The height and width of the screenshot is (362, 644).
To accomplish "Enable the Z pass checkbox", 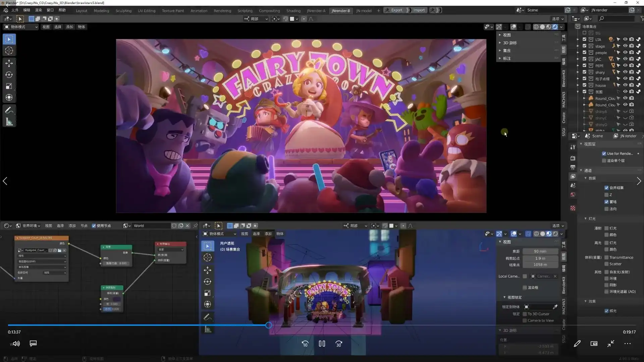I will click(606, 195).
